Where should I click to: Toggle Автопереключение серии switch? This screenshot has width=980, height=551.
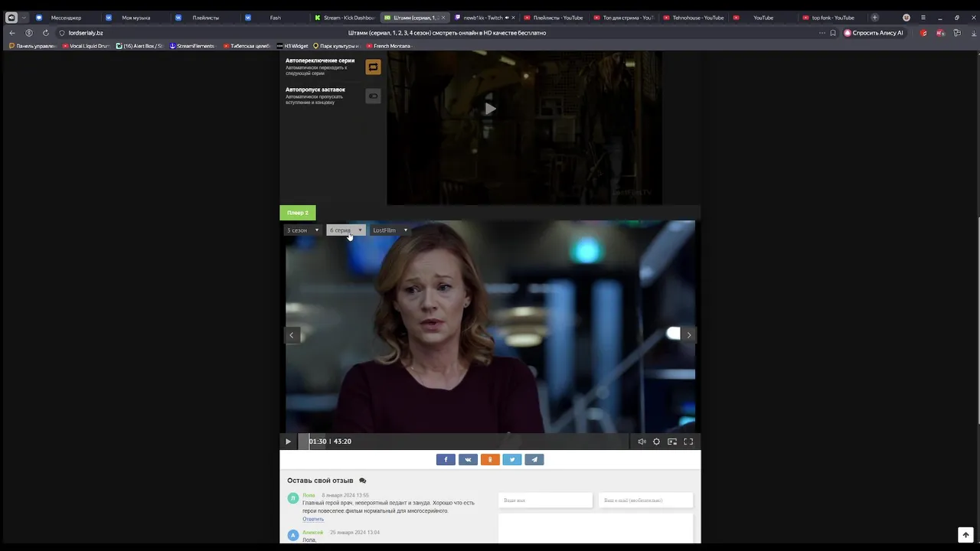373,67
